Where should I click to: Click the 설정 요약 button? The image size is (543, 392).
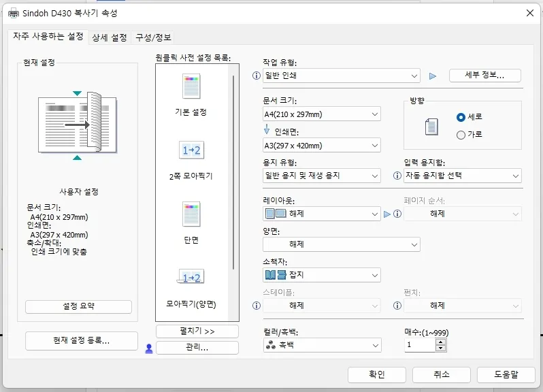pyautogui.click(x=78, y=306)
